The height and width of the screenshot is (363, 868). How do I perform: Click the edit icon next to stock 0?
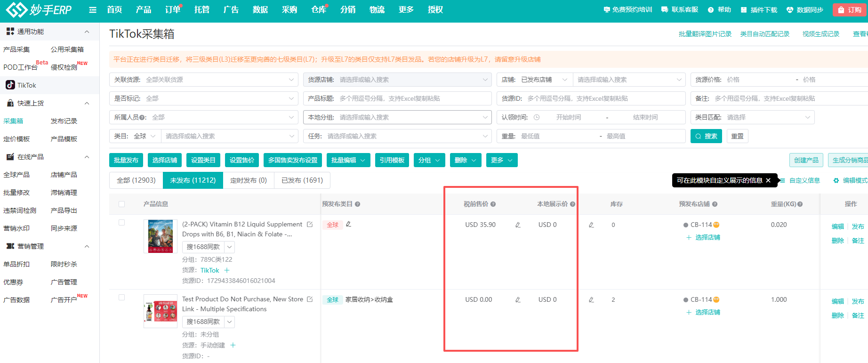(x=591, y=225)
